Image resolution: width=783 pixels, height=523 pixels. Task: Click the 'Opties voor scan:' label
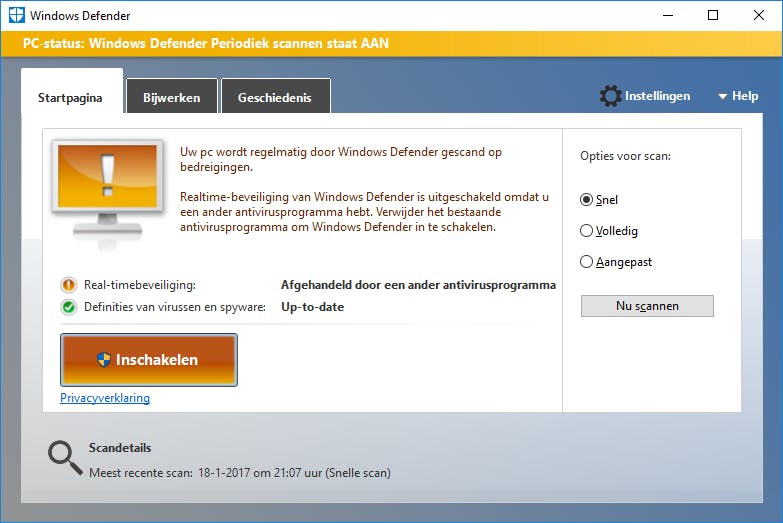click(x=625, y=156)
